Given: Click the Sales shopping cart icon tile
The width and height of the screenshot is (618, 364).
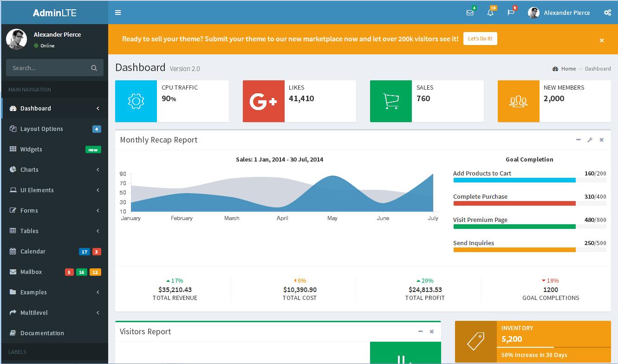Looking at the screenshot, I should (x=390, y=101).
